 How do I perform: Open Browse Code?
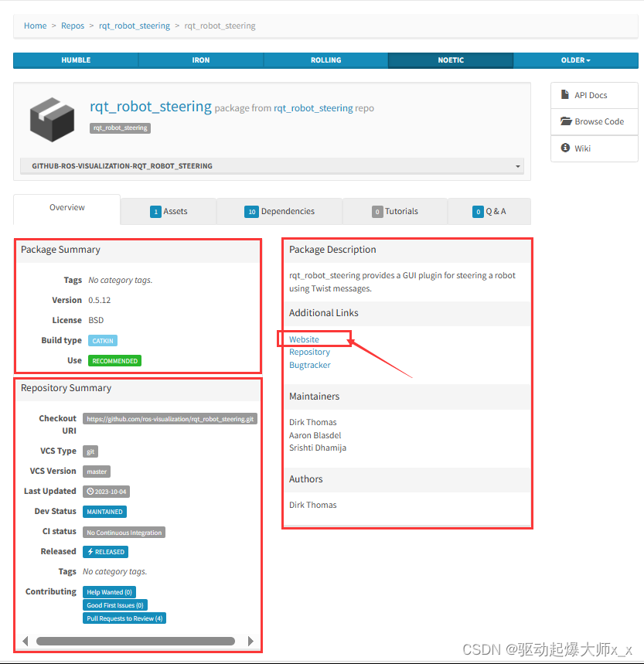click(x=594, y=121)
